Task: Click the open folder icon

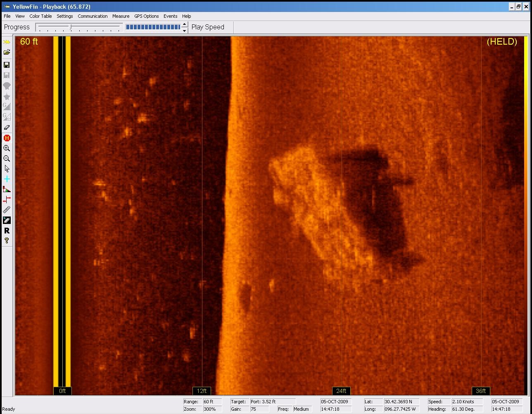Action: [7, 52]
